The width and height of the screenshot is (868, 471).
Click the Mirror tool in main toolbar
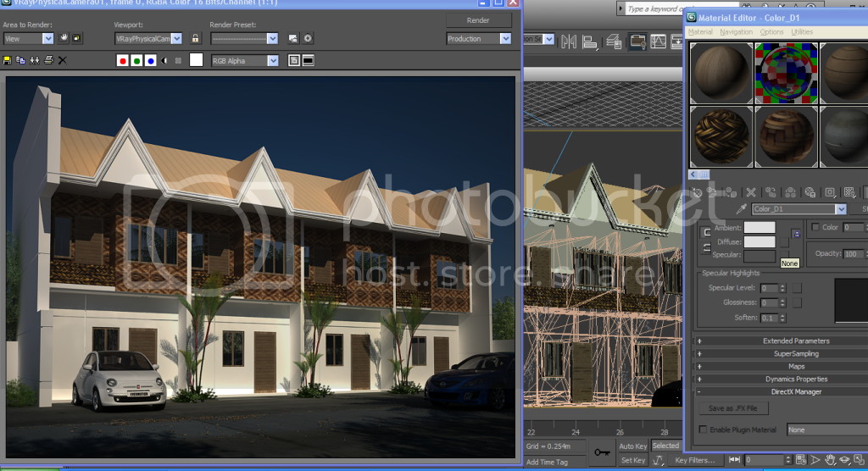point(569,42)
